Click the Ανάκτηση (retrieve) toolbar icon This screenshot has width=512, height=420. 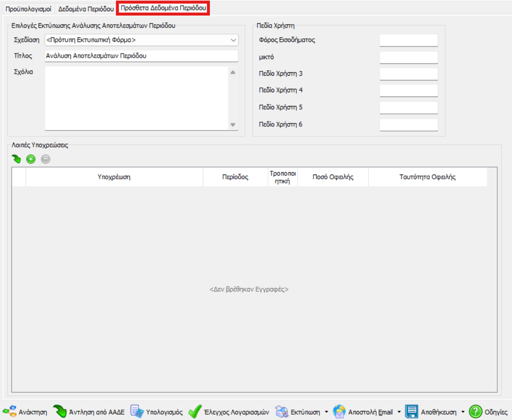[x=9, y=411]
